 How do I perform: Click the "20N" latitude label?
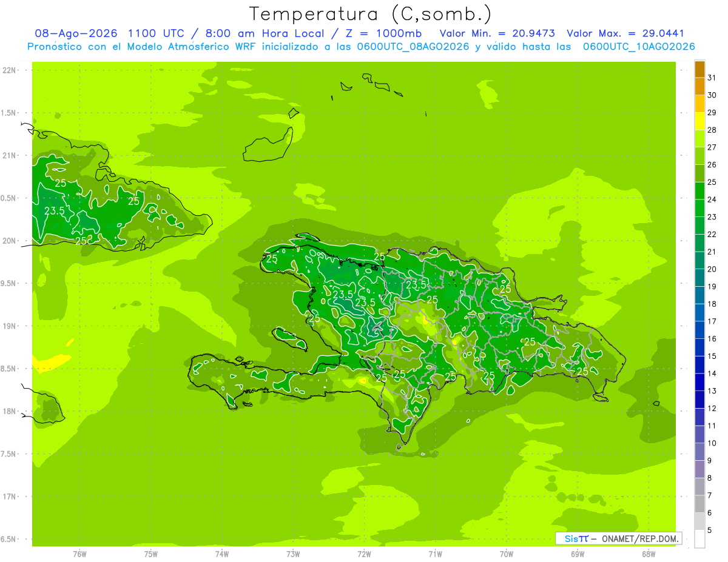click(x=10, y=241)
